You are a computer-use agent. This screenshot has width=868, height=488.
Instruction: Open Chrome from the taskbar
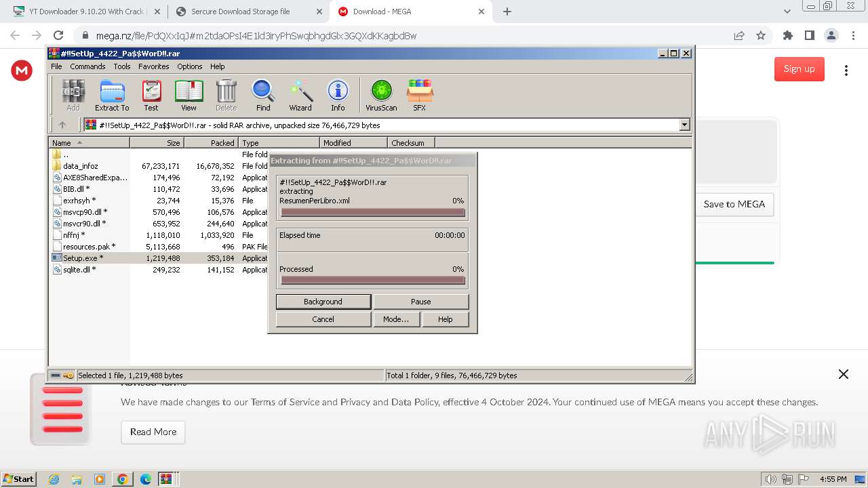click(x=123, y=479)
